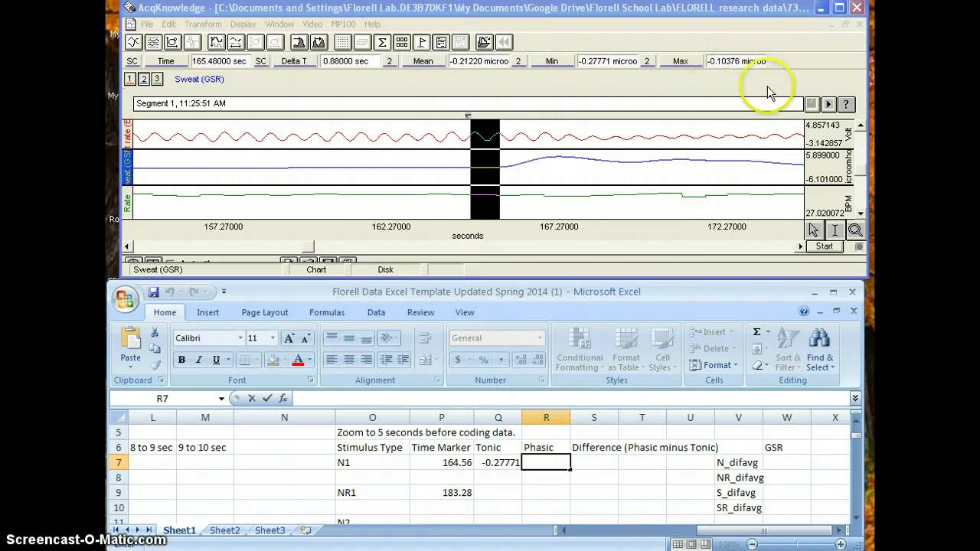Screen dimensions: 980x551
Task: Select the magnifier zoom tool in AcqKnowledge
Action: coord(854,230)
